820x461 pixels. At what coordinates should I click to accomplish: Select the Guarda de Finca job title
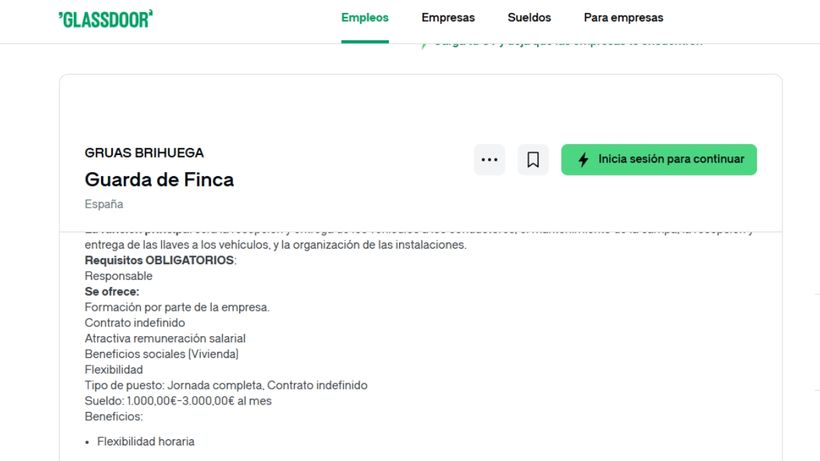click(160, 180)
